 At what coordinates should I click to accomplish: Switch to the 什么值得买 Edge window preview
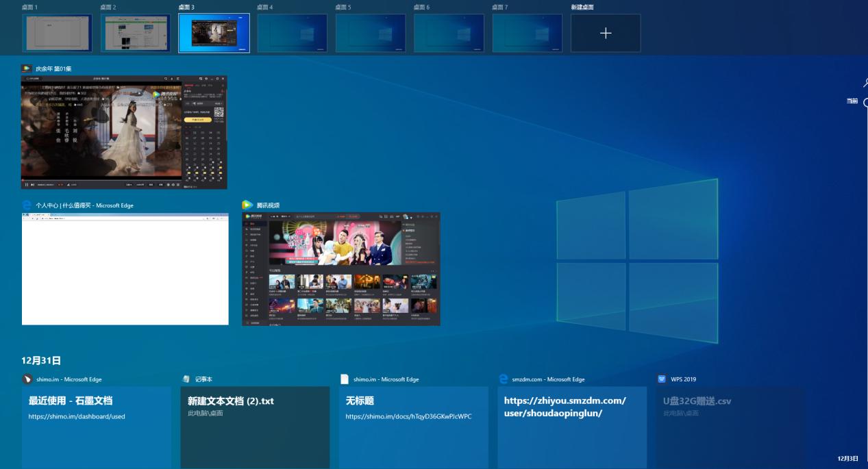pos(125,268)
